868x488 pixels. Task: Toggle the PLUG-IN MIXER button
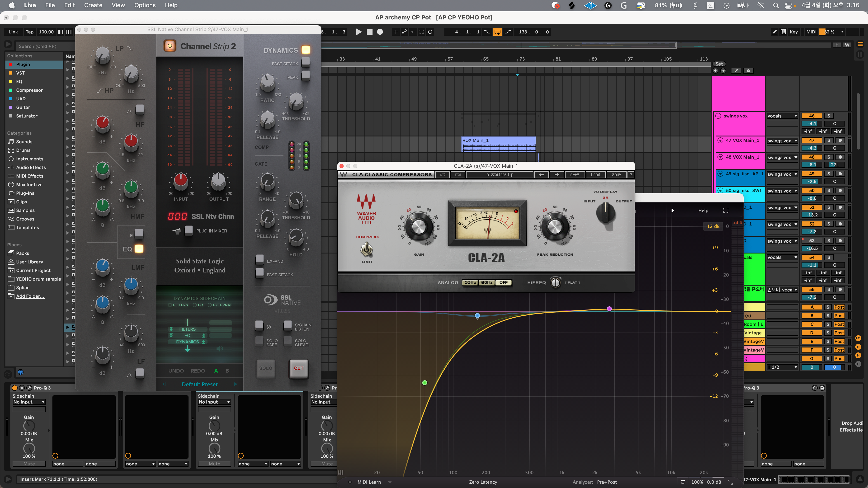[x=189, y=231]
